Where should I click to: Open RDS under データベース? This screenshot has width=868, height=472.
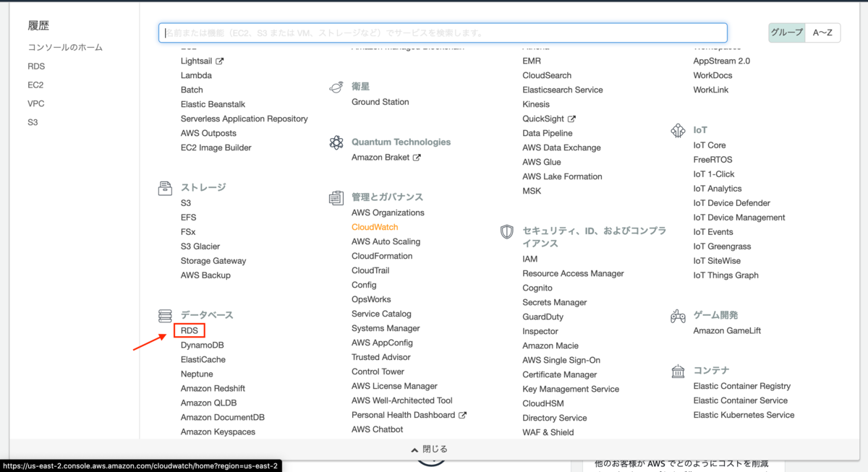click(190, 331)
